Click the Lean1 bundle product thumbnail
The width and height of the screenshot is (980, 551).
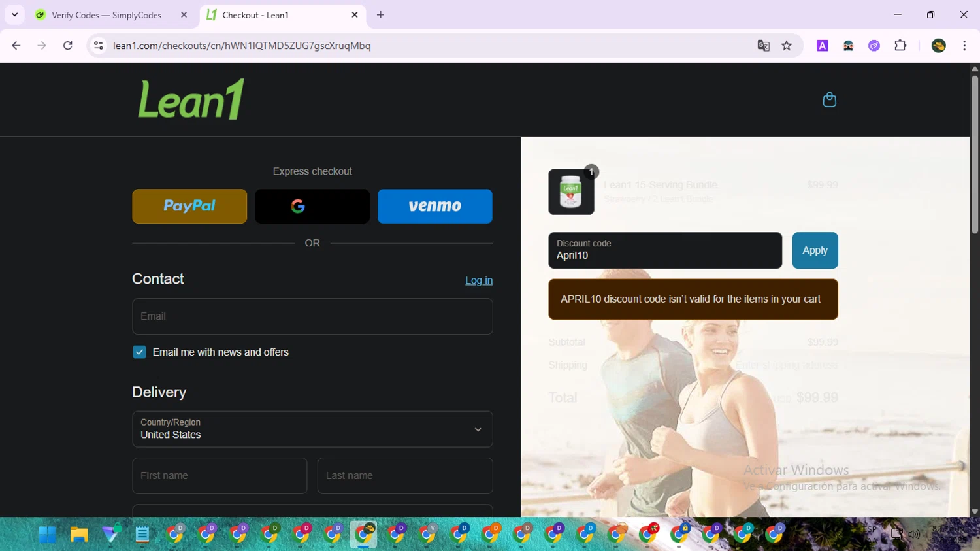pyautogui.click(x=571, y=192)
